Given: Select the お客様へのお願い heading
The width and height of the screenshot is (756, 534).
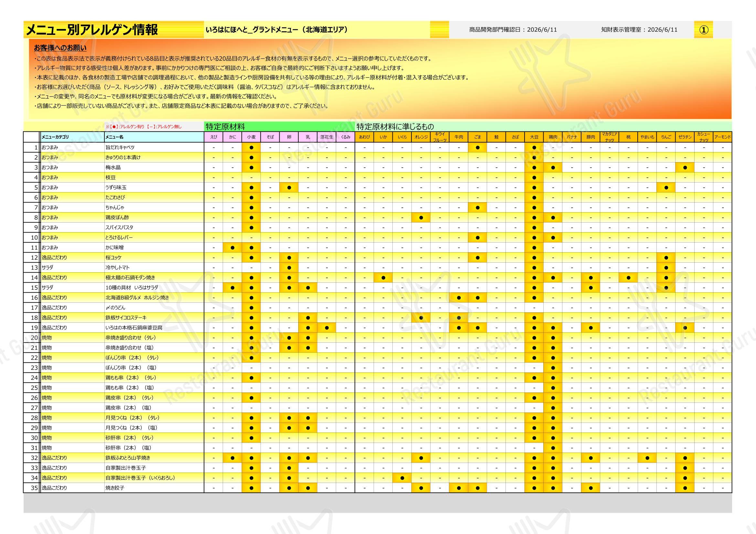Looking at the screenshot, I should (60, 48).
